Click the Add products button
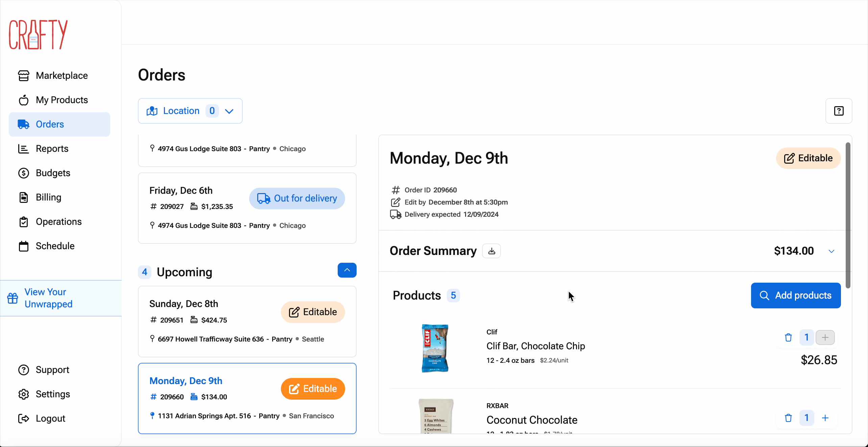 pyautogui.click(x=796, y=296)
